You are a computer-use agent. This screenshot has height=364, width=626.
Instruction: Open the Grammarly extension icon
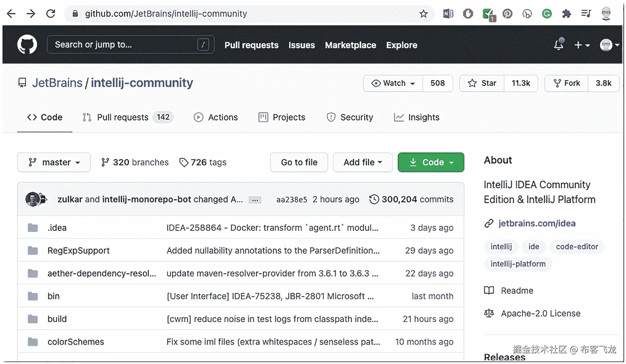547,14
